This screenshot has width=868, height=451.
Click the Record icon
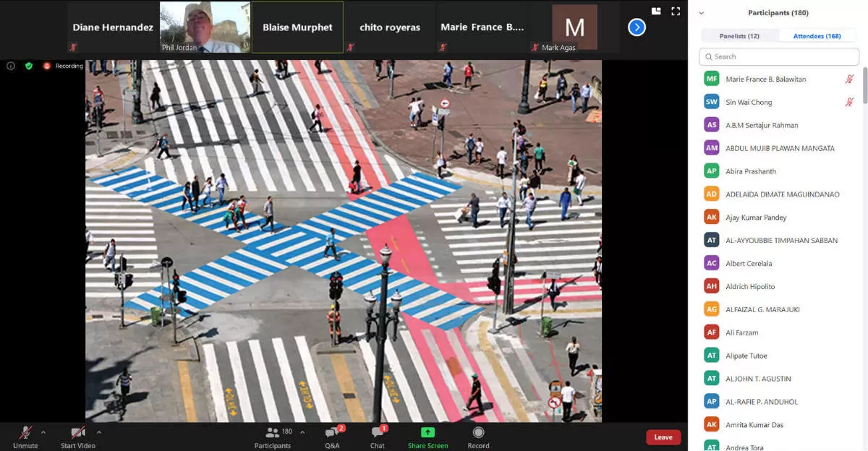(478, 433)
